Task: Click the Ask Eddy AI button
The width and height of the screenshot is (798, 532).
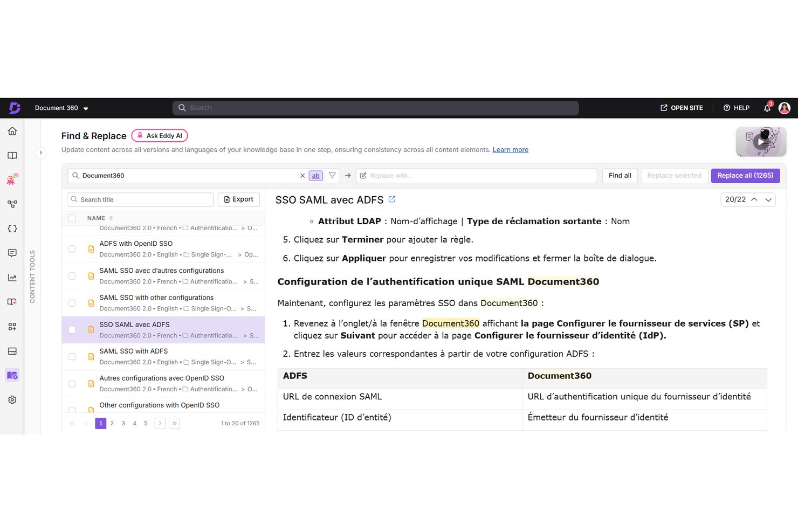Action: 160,136
